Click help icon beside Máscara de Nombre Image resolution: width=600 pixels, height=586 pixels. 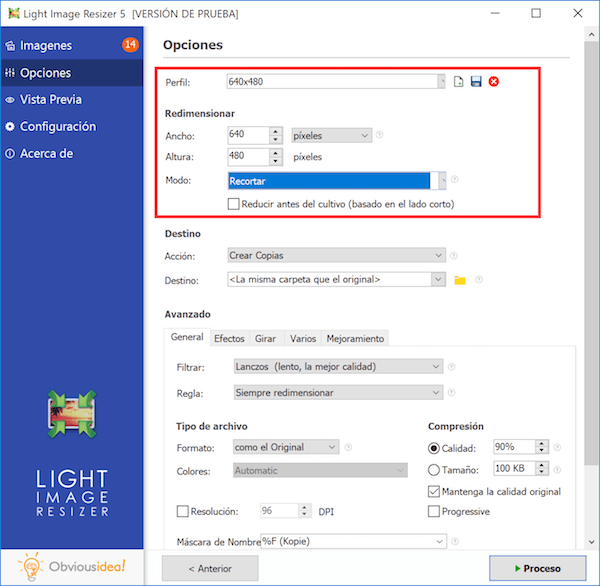(x=455, y=541)
